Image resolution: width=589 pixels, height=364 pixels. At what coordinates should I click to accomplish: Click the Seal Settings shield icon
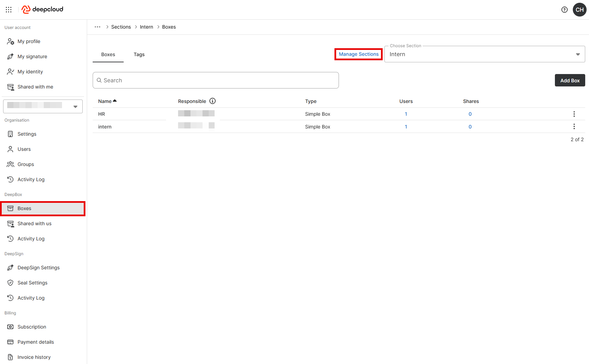click(x=10, y=283)
